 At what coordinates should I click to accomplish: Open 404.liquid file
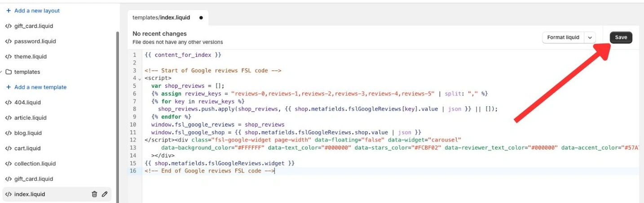pyautogui.click(x=27, y=103)
